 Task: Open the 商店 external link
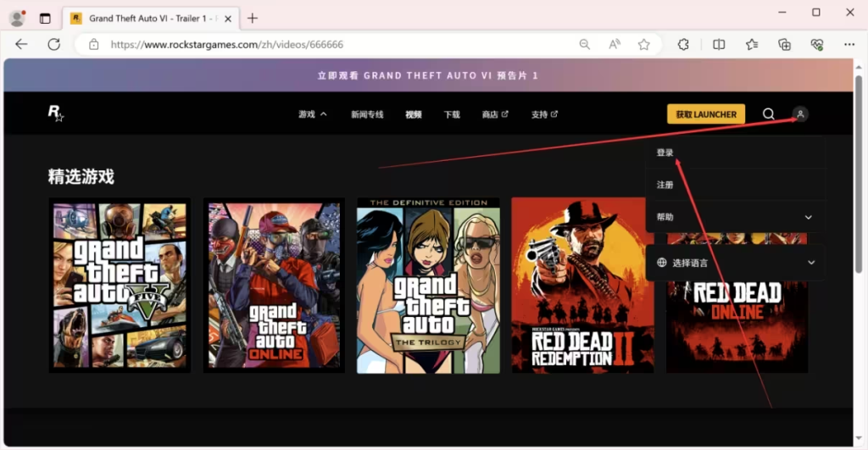tap(495, 114)
